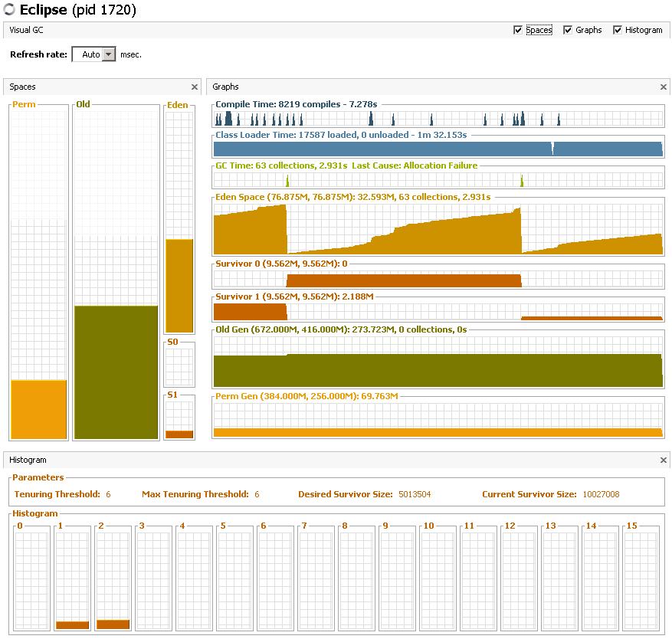This screenshot has width=672, height=639.
Task: Toggle the Spaces checkbox
Action: tap(518, 30)
